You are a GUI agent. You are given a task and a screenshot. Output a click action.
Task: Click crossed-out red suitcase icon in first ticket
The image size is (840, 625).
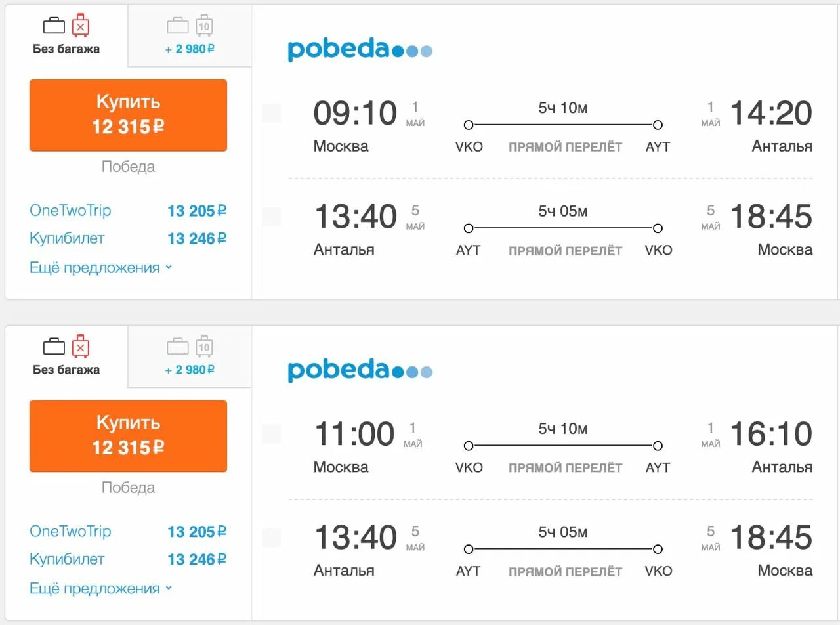(x=81, y=26)
